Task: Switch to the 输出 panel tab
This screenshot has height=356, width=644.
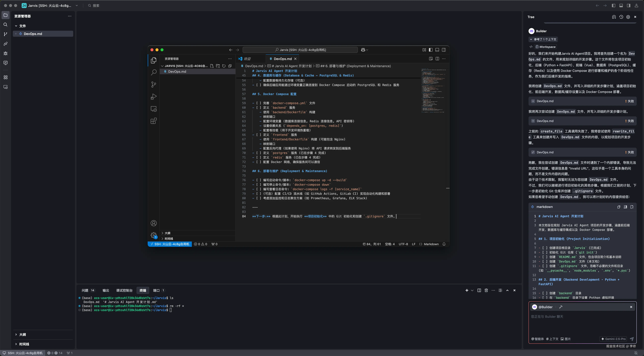Action: point(106,290)
